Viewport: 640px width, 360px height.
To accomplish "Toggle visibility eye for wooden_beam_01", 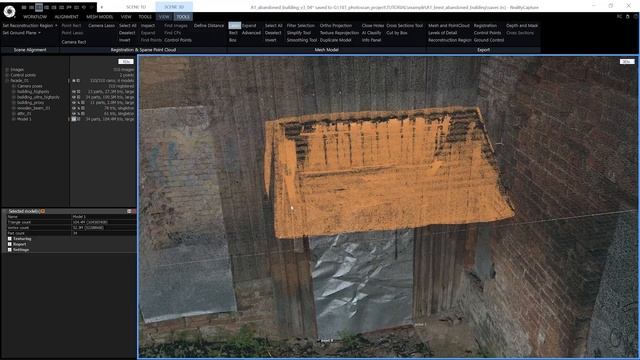I will pyautogui.click(x=74, y=108).
